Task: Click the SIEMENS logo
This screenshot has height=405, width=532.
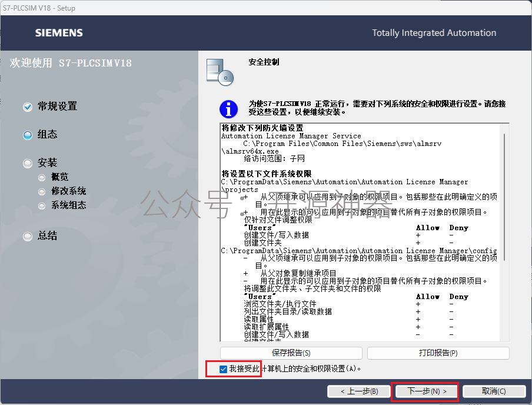Action: click(x=59, y=33)
